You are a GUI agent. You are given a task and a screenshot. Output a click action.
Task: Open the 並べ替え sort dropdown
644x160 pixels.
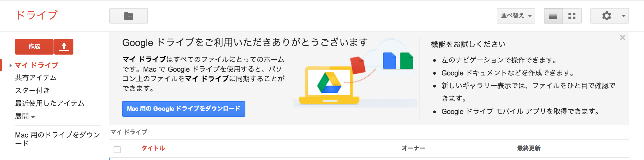click(x=516, y=16)
